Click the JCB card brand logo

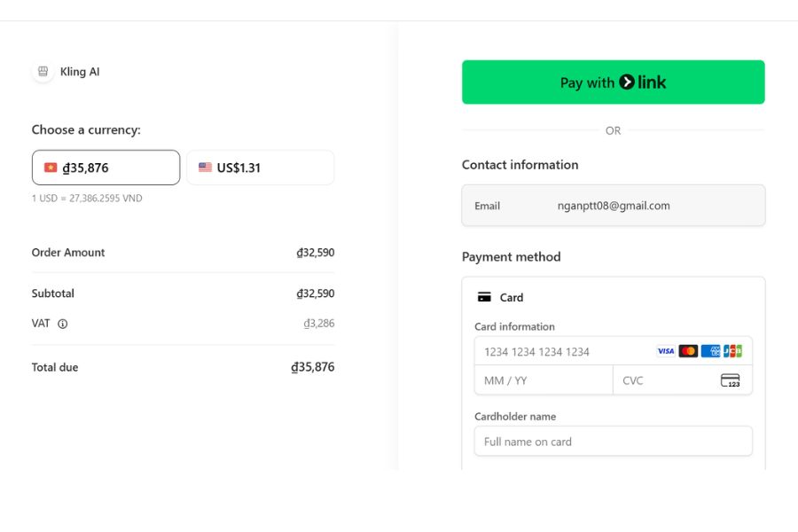point(732,351)
